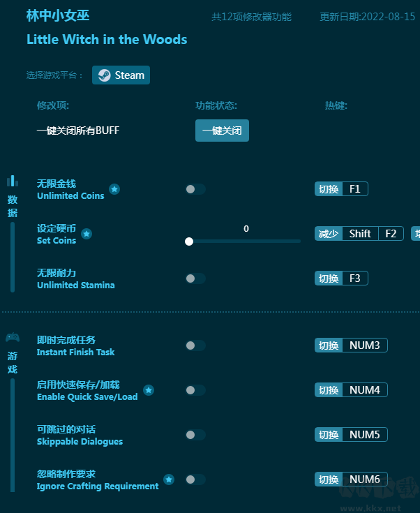Click the 切换 NUM5 hotkey button
420x513 pixels.
coord(351,434)
